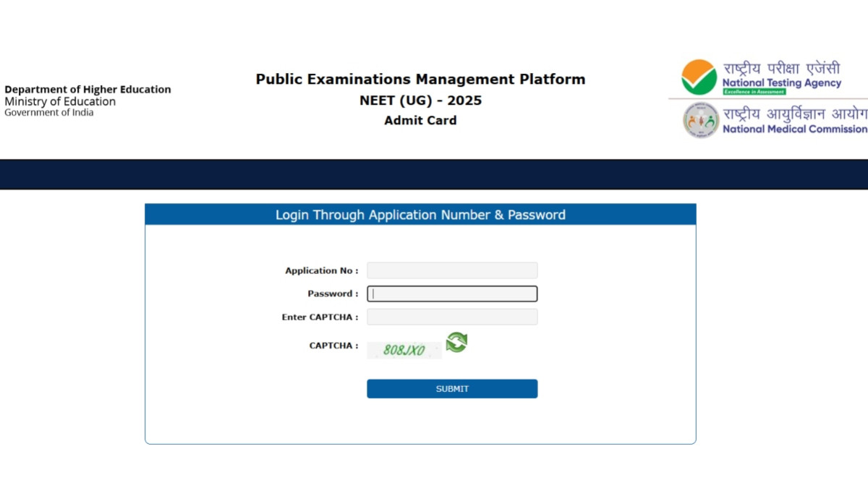Click the 'NEET (UG) - 2025' heading
The image size is (868, 488).
(420, 100)
